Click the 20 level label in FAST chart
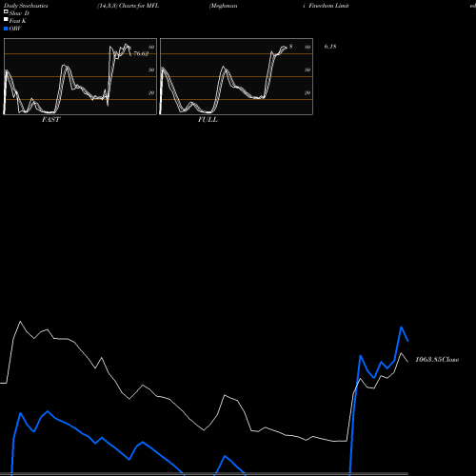Viewport: 476px width, 476px height. 151,92
